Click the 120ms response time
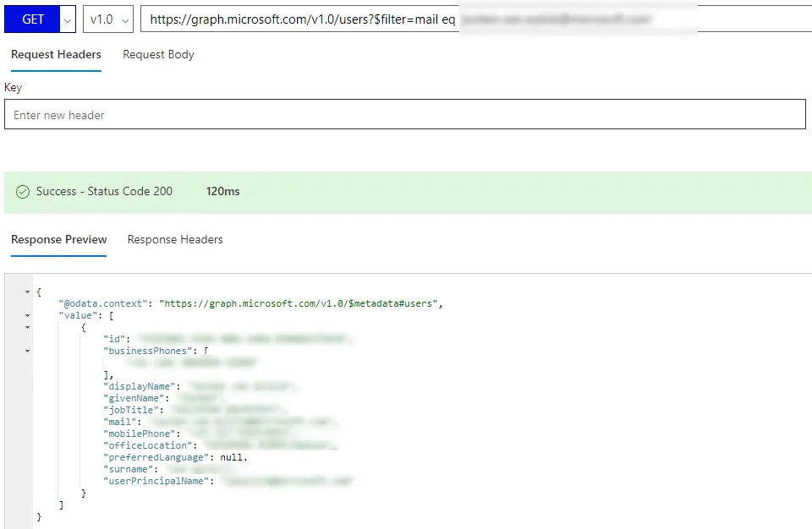 click(x=222, y=192)
